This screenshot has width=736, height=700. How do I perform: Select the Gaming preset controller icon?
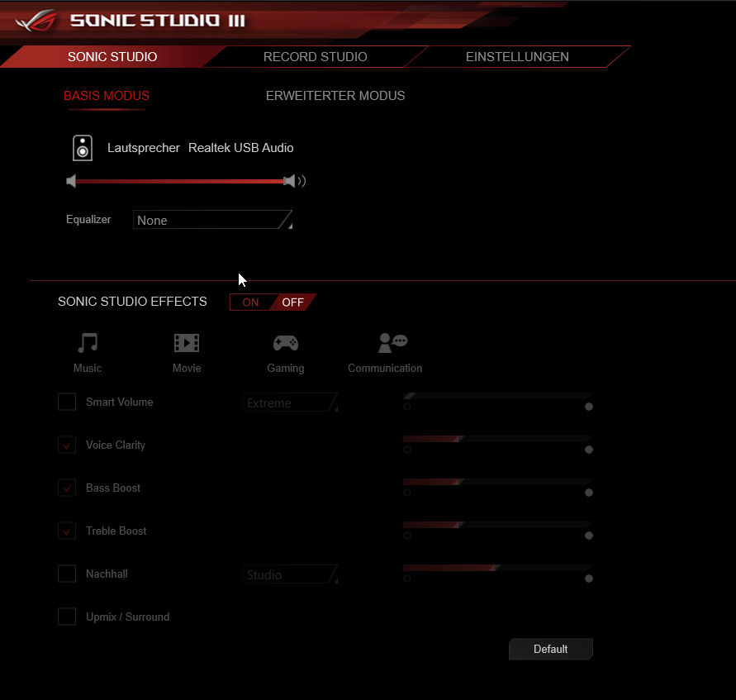pyautogui.click(x=286, y=343)
